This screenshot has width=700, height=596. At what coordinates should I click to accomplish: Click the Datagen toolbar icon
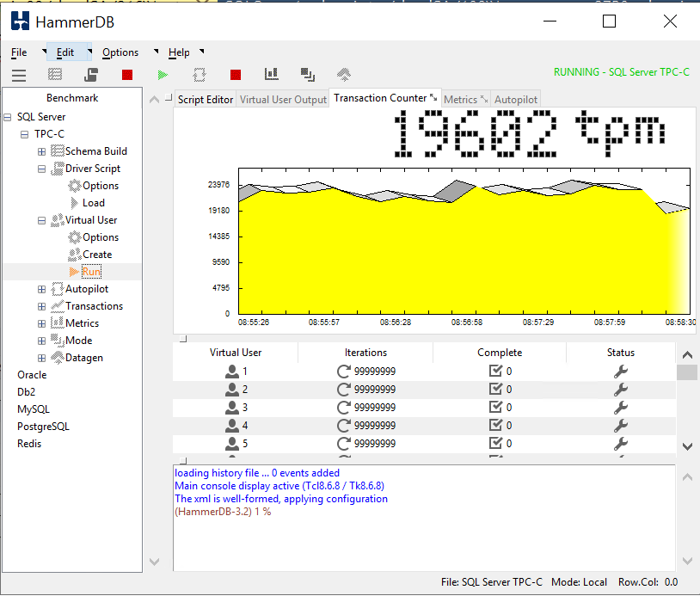point(343,75)
